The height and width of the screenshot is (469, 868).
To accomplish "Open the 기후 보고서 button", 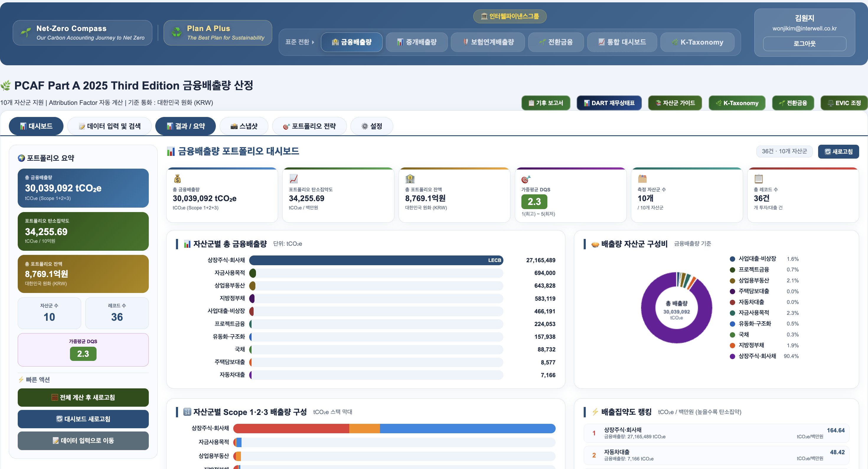I will coord(546,103).
